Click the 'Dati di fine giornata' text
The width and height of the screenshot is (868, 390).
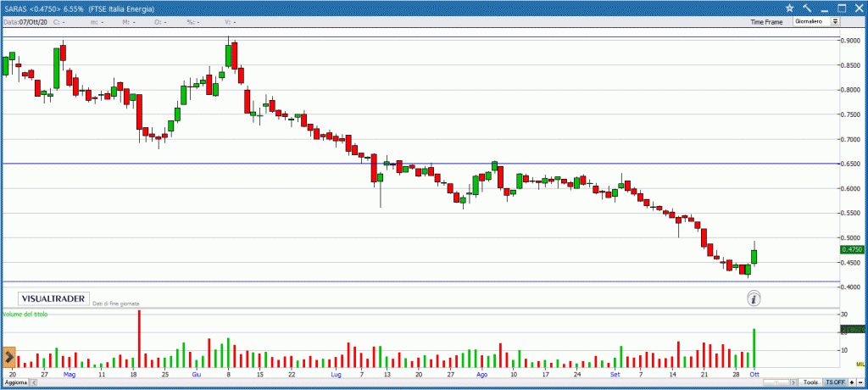115,304
